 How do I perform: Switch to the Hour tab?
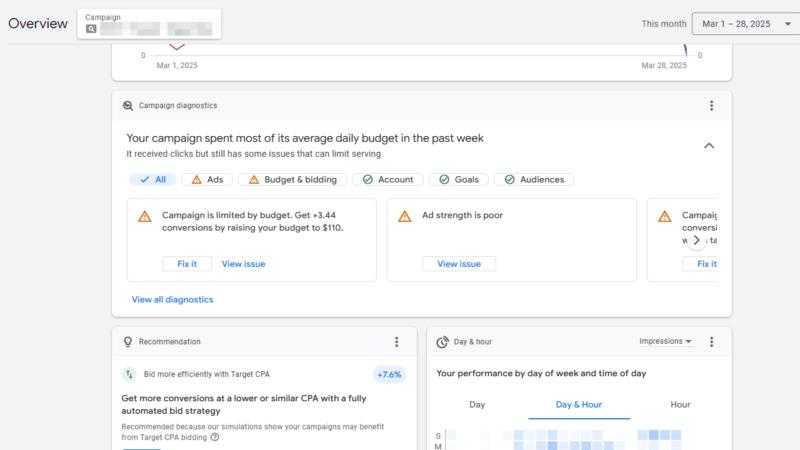pyautogui.click(x=680, y=405)
